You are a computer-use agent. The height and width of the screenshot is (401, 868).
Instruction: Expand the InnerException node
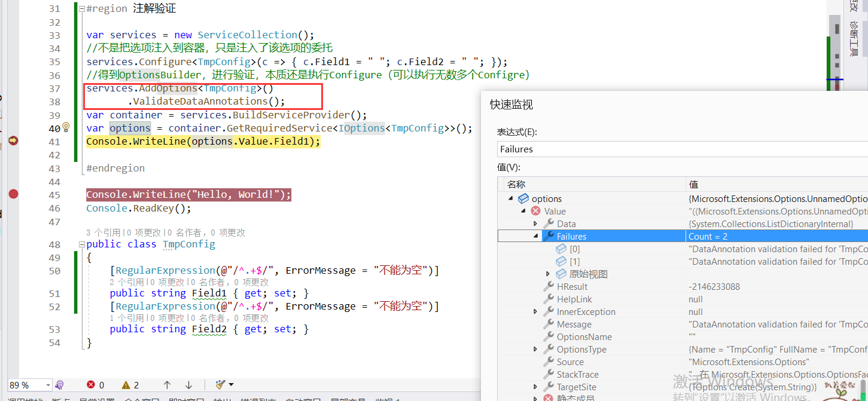(x=536, y=311)
